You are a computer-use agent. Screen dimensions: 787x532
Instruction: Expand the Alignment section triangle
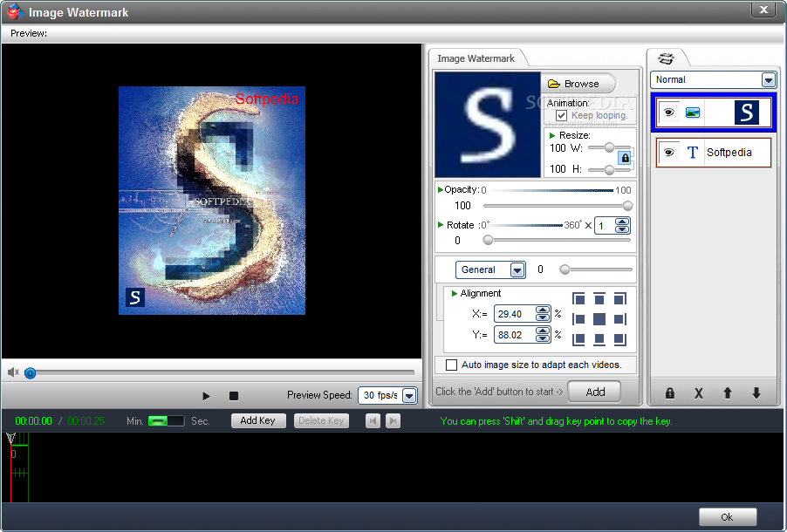coord(455,293)
